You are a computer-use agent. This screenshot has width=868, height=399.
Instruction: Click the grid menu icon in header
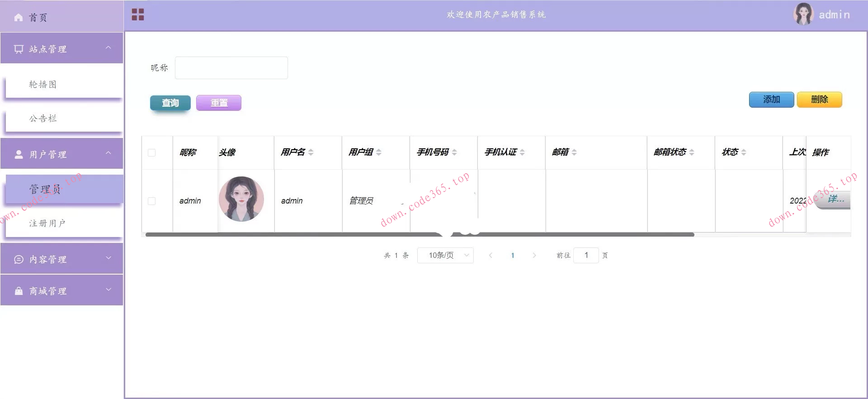138,15
